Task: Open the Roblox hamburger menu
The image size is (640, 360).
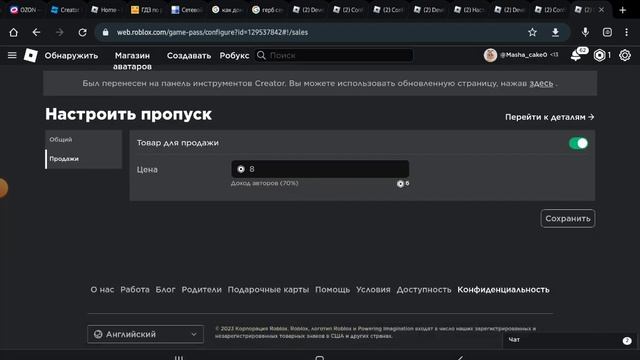Action: click(12, 55)
